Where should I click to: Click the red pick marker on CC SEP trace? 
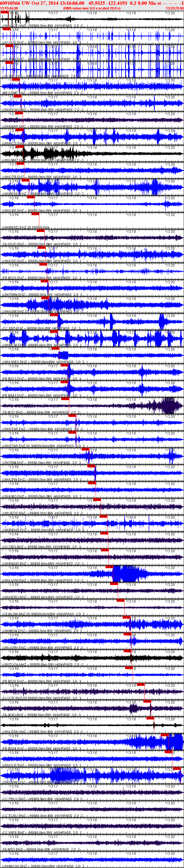coord(54,315)
